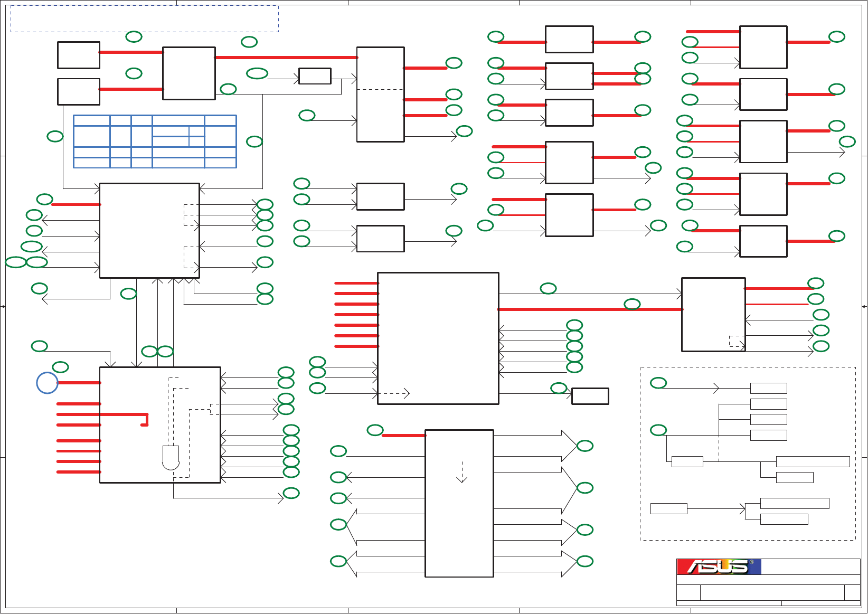Click the ASUS logo in the title block
The height and width of the screenshot is (614, 868).
719,566
